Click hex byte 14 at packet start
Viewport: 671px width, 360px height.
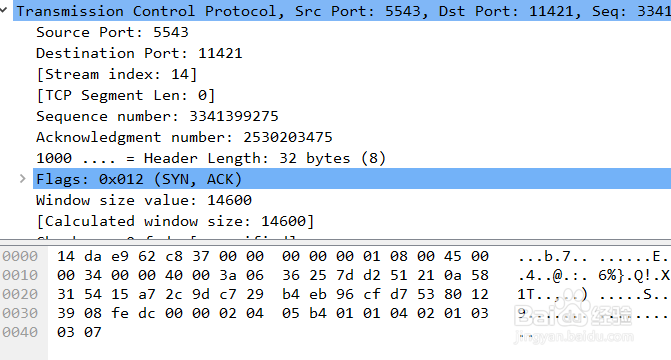(x=65, y=256)
